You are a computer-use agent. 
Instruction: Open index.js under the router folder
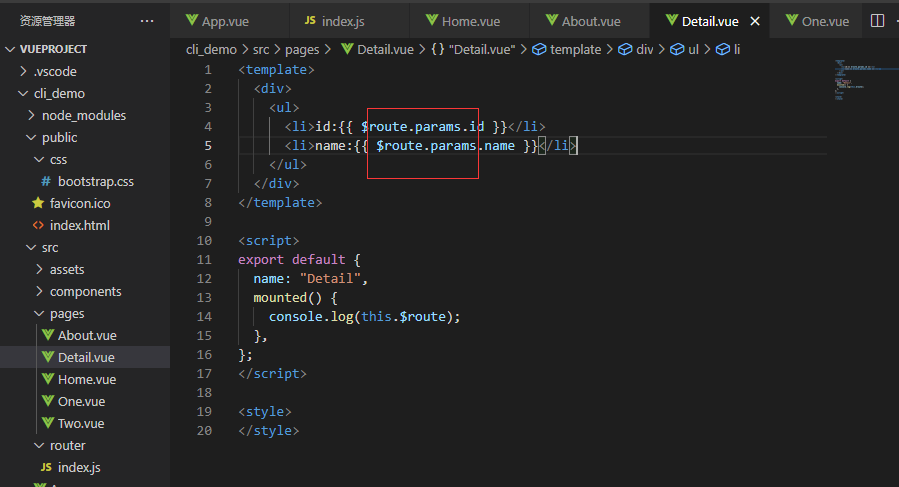(85, 467)
